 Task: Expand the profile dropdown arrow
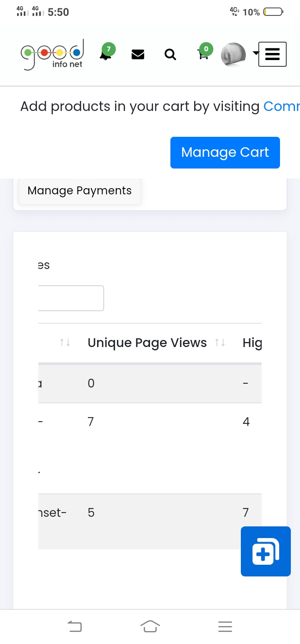tap(255, 53)
